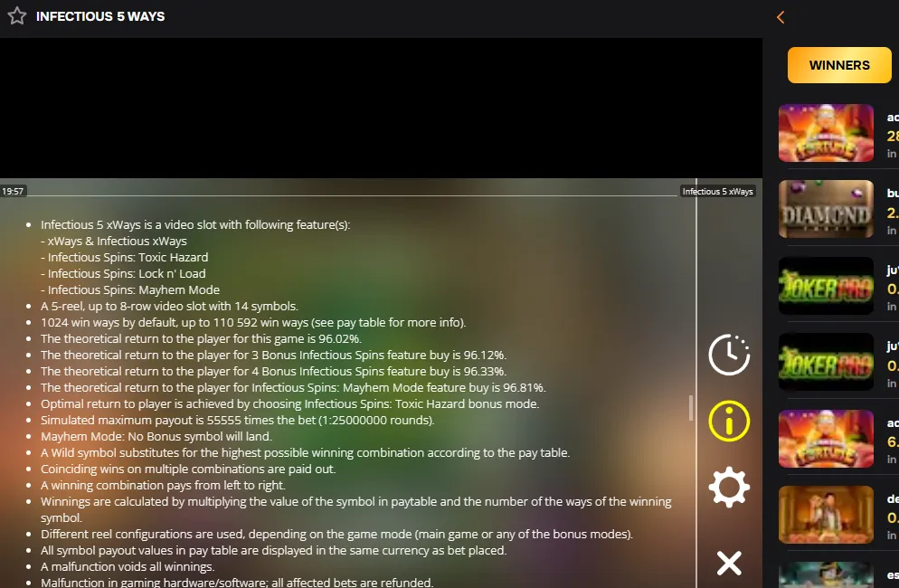Open the second Joker Pro thumbnail
Screen dimensions: 899x588
point(826,362)
